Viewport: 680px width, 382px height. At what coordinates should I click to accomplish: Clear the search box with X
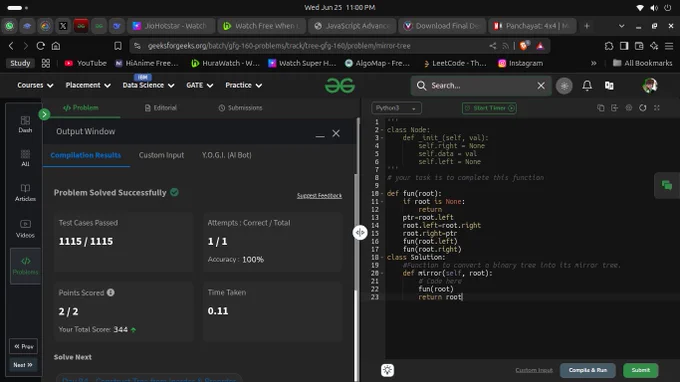(541, 85)
